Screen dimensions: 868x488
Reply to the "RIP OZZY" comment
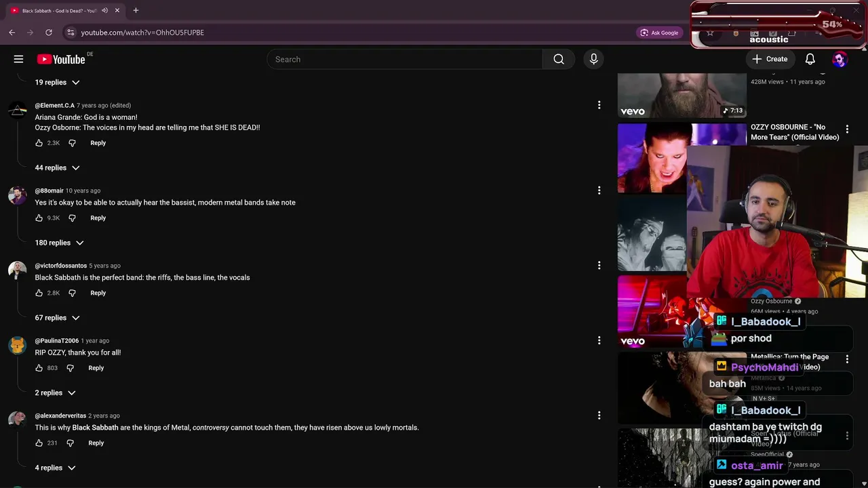coord(96,368)
